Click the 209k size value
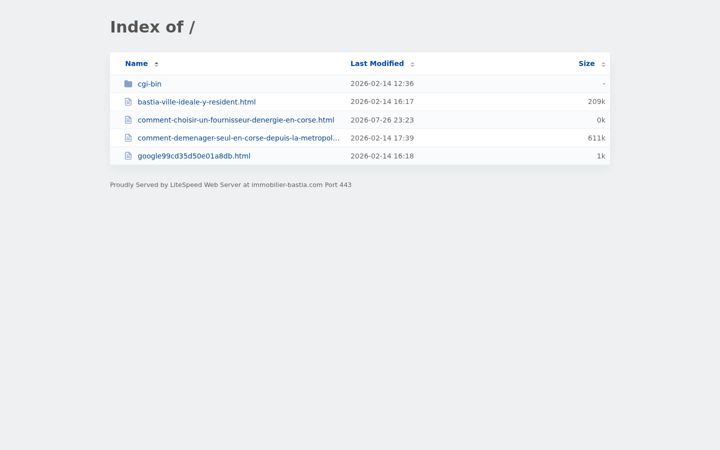This screenshot has width=720, height=450. [x=596, y=101]
